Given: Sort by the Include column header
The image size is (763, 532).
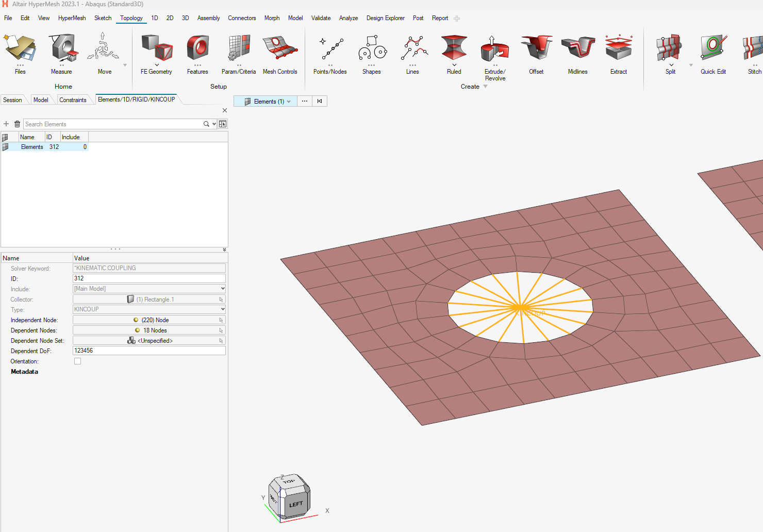Looking at the screenshot, I should [74, 137].
